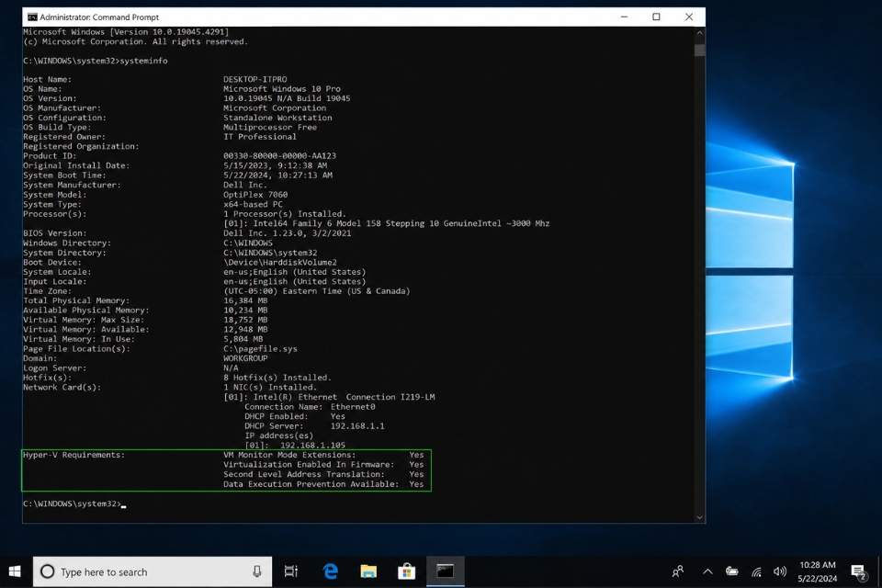Open Microsoft Store from taskbar
The image size is (882, 588).
point(406,571)
